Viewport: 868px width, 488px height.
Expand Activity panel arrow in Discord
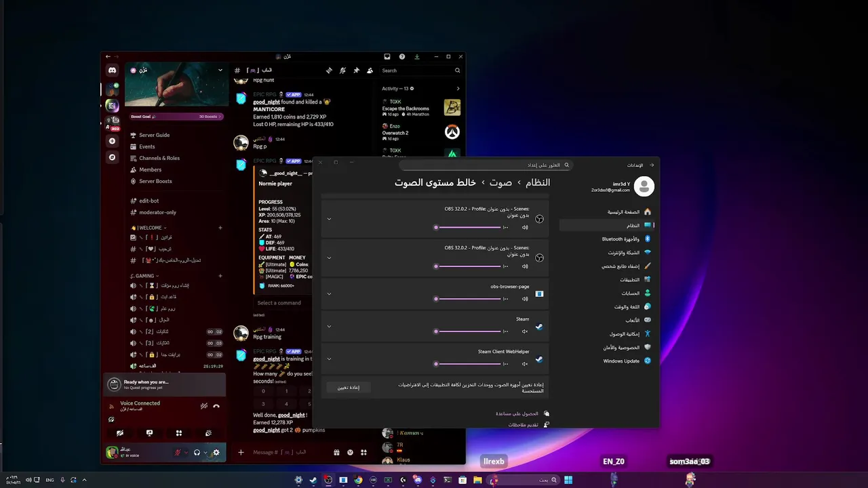[x=458, y=89]
